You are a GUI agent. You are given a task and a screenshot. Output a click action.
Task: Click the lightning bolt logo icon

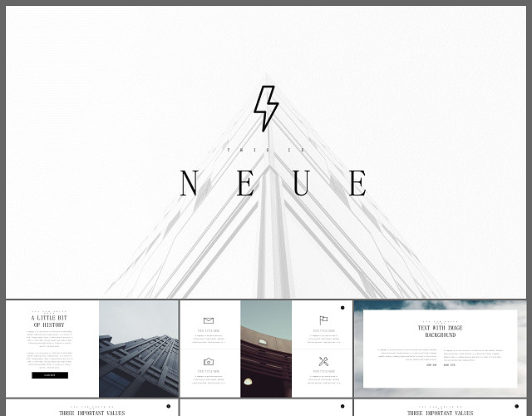pos(266,108)
